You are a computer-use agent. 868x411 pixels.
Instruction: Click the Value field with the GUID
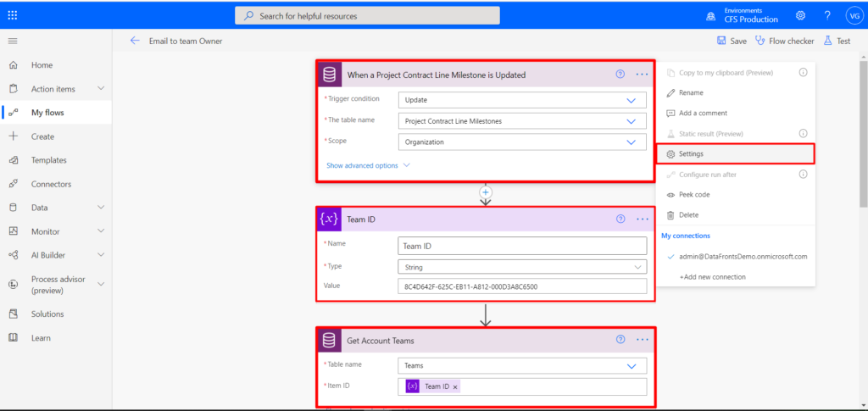click(522, 286)
